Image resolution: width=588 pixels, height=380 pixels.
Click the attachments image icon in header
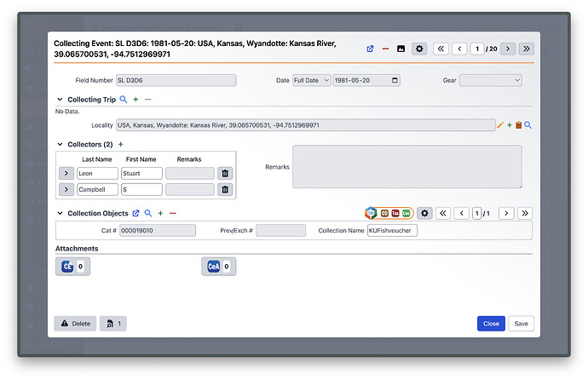pyautogui.click(x=401, y=49)
